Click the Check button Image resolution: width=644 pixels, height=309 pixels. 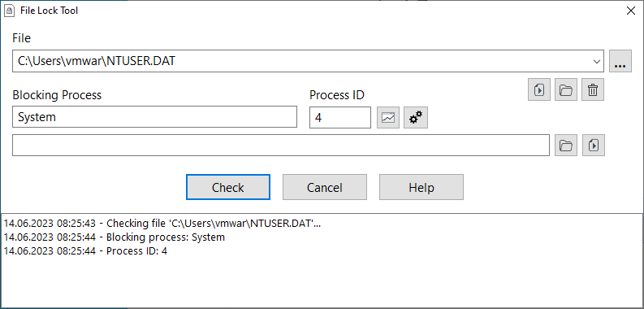tap(228, 187)
